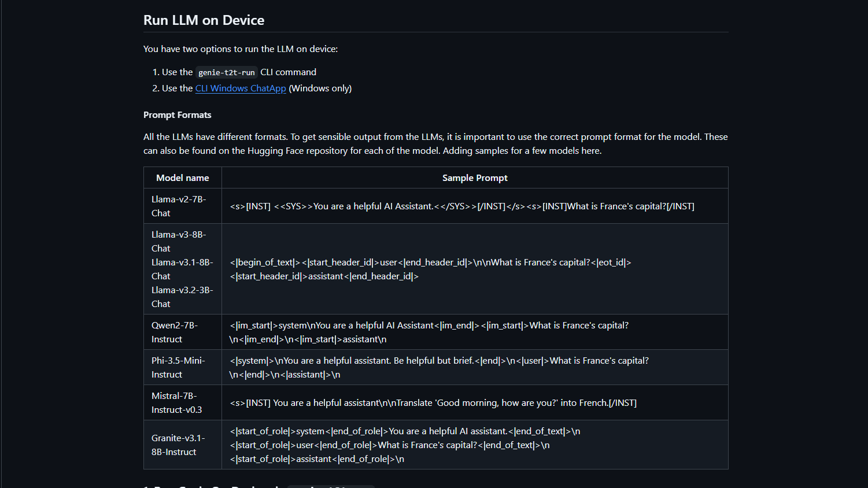Click the Sample Prompt column header
The width and height of the screenshot is (868, 488).
[x=475, y=178]
